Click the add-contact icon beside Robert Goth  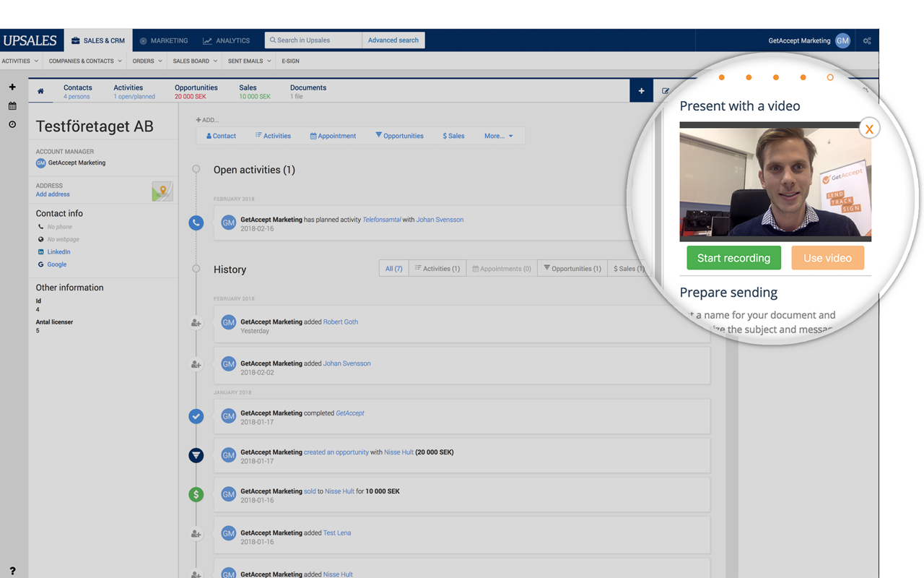pos(196,323)
